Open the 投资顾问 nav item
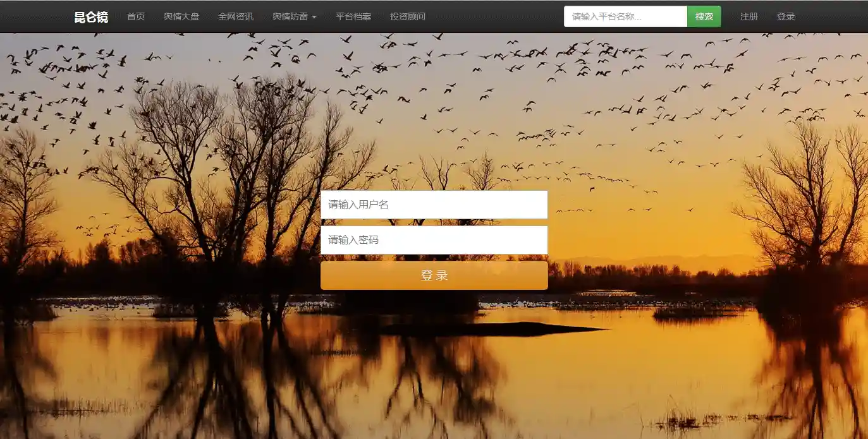The width and height of the screenshot is (868, 439). pyautogui.click(x=408, y=16)
